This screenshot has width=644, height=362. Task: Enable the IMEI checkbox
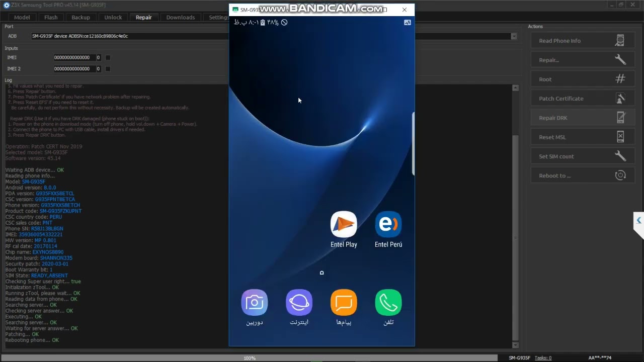[108, 57]
